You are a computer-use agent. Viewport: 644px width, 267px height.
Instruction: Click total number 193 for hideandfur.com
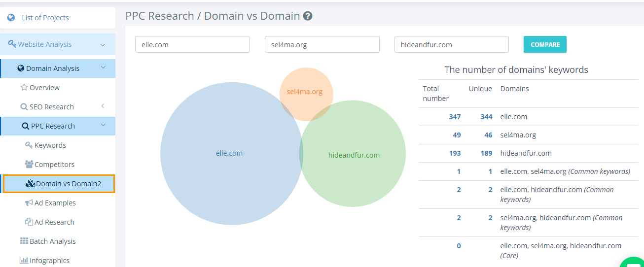(x=455, y=153)
